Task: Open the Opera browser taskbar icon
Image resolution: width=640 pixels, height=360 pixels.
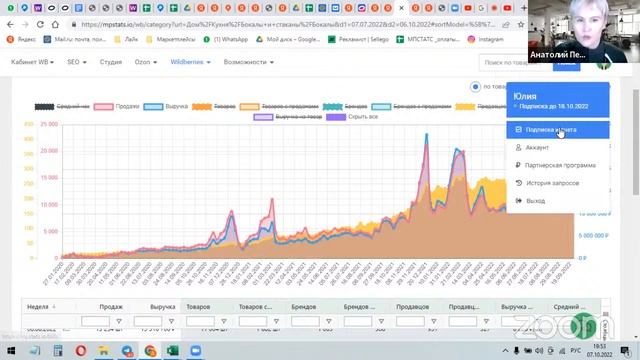Action: [x=81, y=351]
